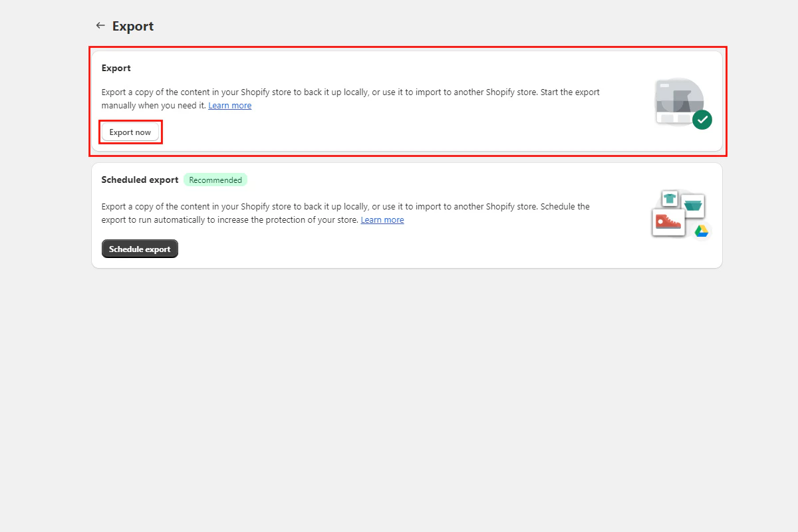Screen dimensions: 798x532
Task: Select the "Export" card heading
Action: pyautogui.click(x=116, y=68)
